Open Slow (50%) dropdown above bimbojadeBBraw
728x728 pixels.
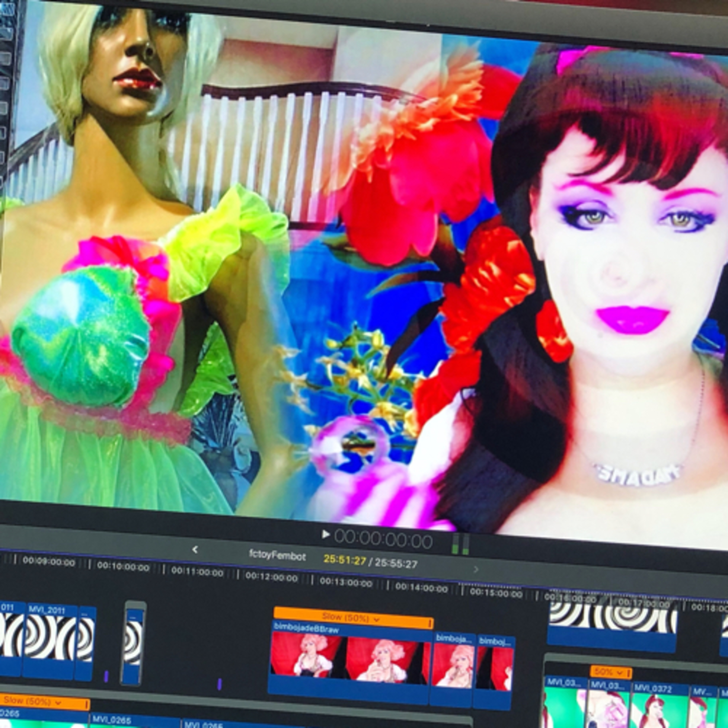tap(353, 618)
